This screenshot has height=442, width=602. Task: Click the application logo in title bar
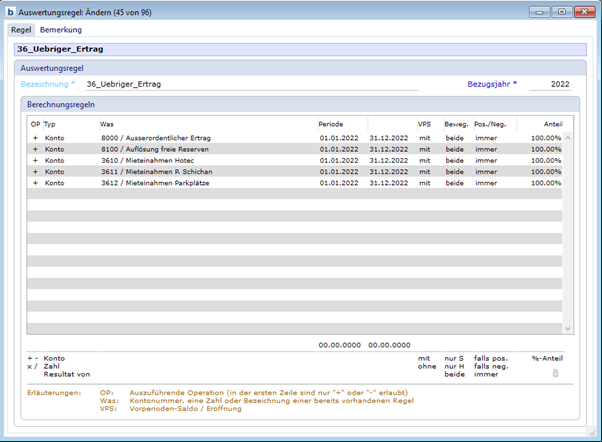tap(9, 12)
